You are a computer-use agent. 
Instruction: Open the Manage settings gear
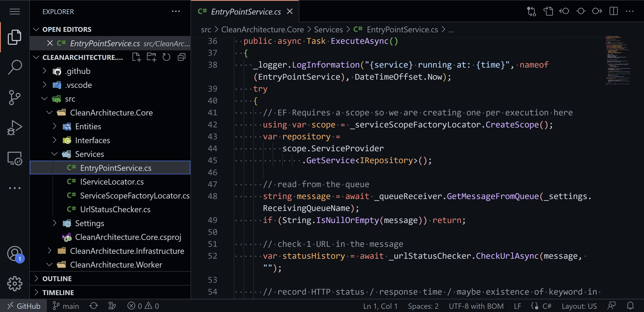point(14,283)
